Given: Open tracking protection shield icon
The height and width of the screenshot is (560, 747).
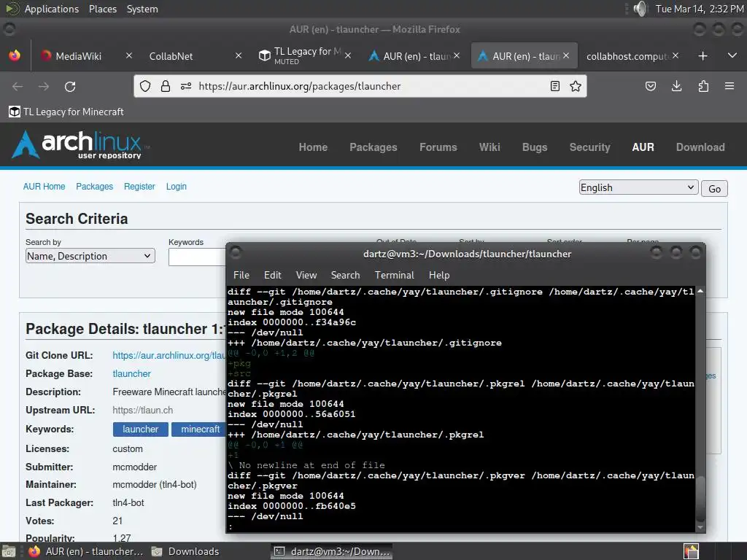Looking at the screenshot, I should [145, 86].
